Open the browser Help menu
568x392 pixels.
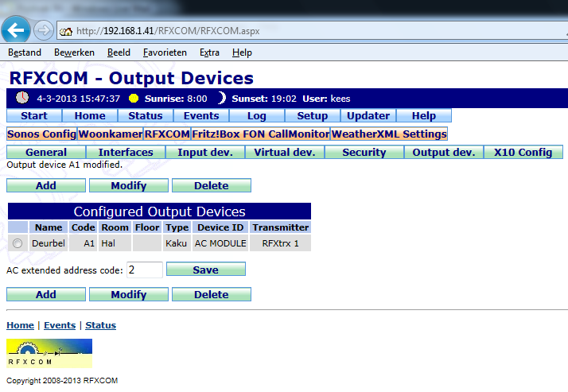point(242,52)
